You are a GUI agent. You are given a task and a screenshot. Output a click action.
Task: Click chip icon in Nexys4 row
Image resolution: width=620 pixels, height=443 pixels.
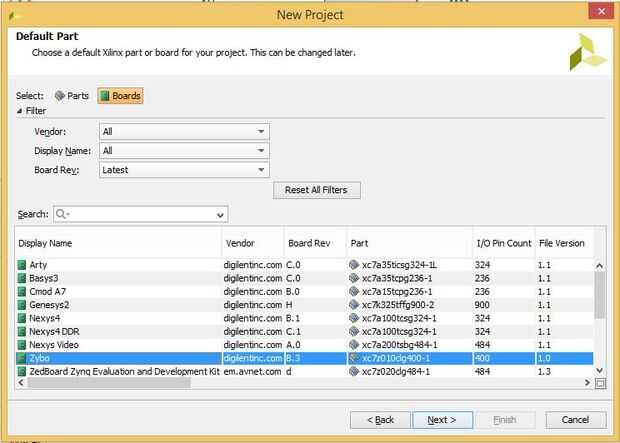[354, 318]
